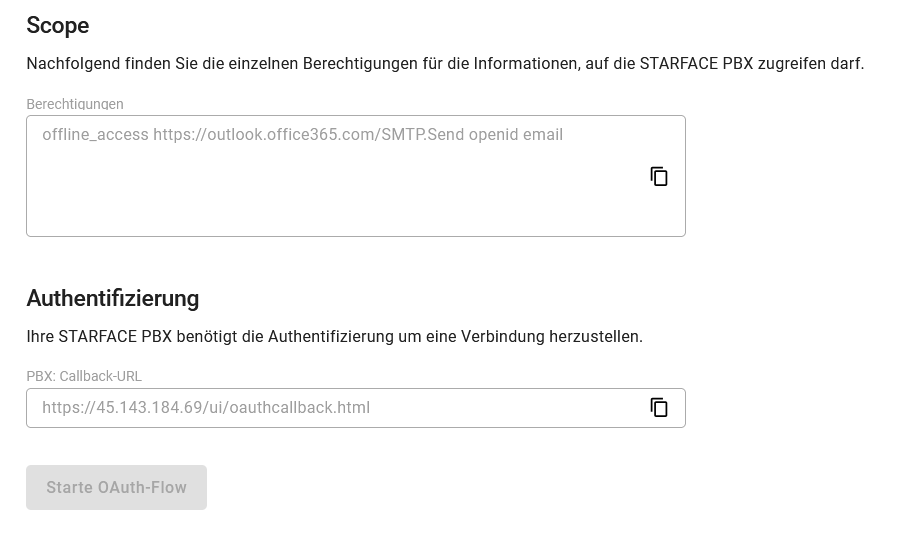Viewport: 911px width, 535px height.
Task: Click STARFACE PBX in the Authentifizierung description
Action: pyautogui.click(x=115, y=336)
